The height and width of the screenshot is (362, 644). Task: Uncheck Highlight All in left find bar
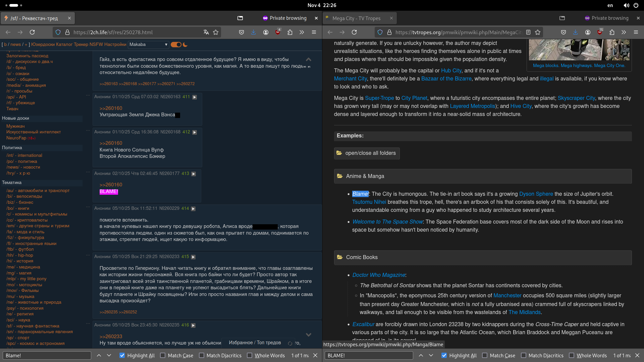coord(122,355)
